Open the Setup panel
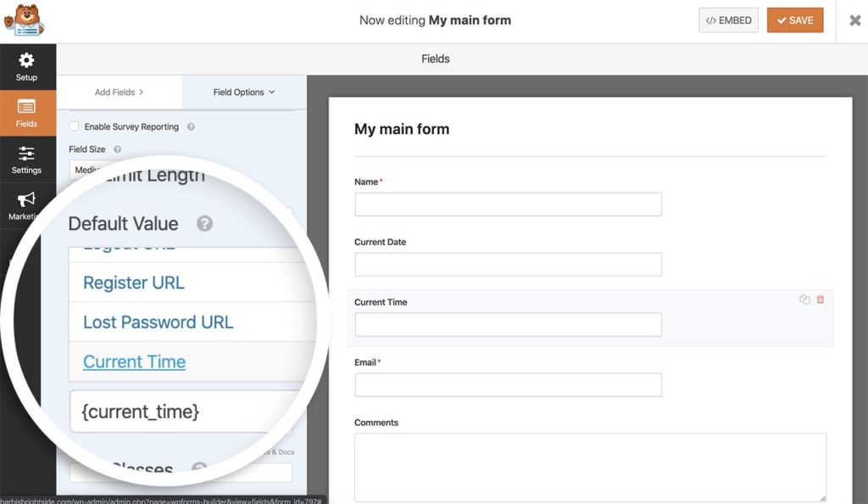 [x=26, y=68]
